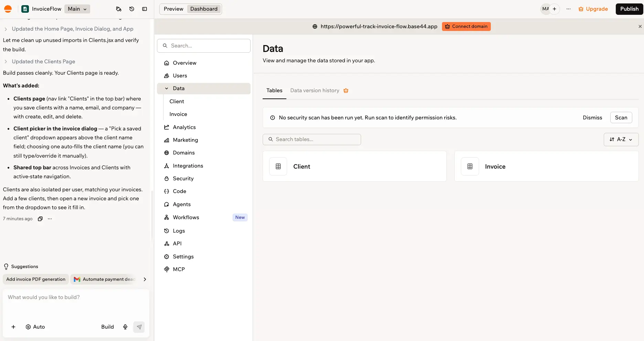Click the Logs icon in sidebar
The height and width of the screenshot is (341, 644).
click(167, 231)
